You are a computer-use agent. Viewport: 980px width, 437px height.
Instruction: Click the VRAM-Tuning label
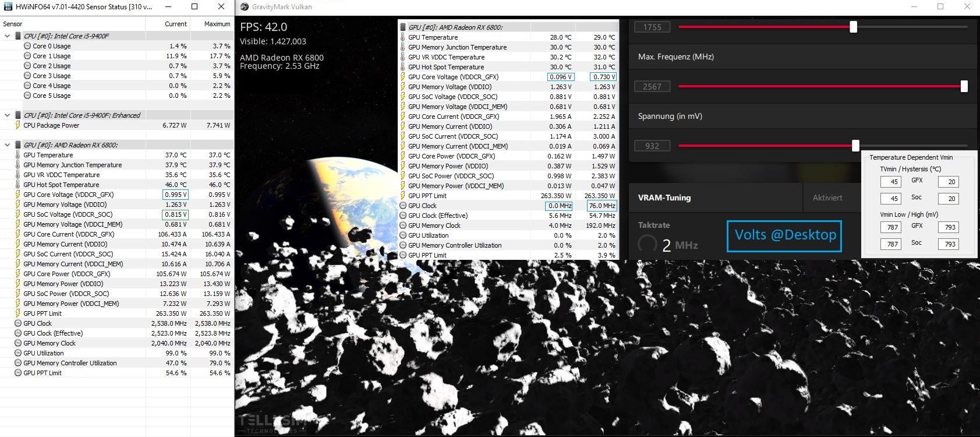click(664, 198)
